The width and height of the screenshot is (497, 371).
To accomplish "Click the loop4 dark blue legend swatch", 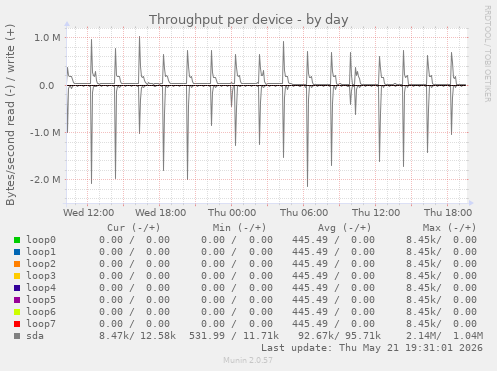I will [17, 288].
